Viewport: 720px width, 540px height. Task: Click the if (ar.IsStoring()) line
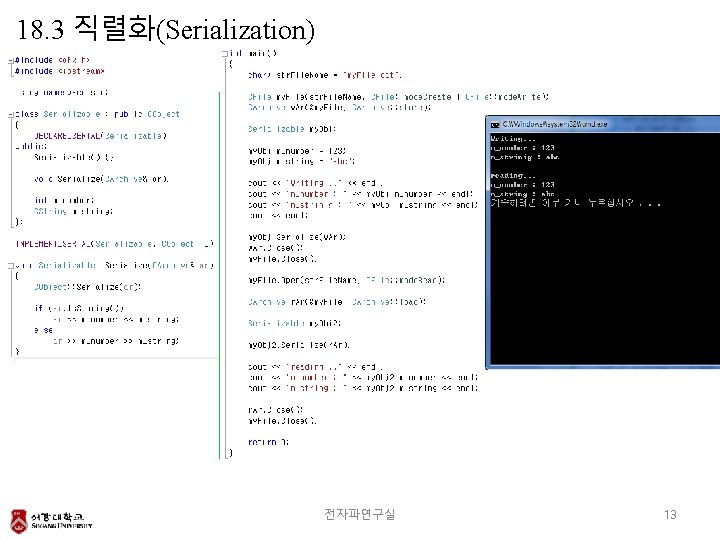[79, 309]
